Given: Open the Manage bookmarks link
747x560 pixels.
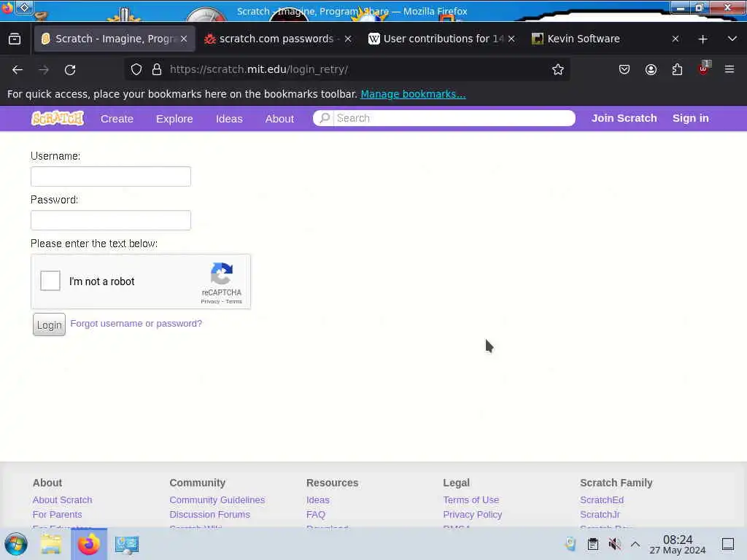Looking at the screenshot, I should (413, 94).
